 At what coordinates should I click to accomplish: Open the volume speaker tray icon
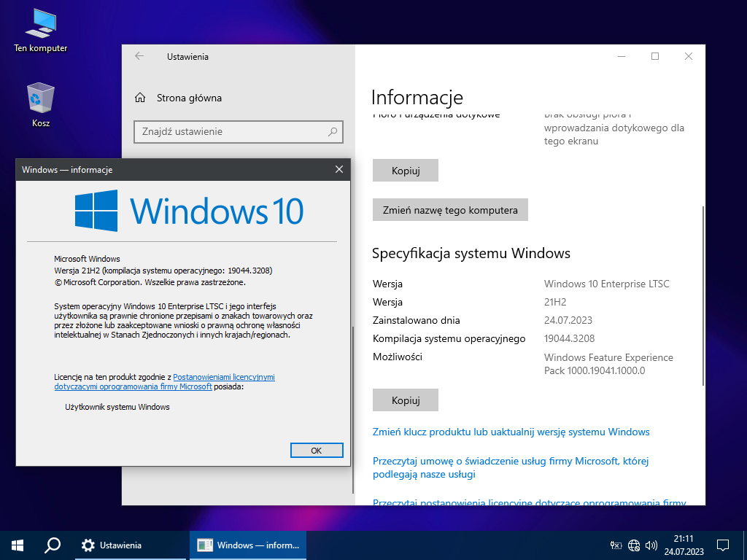tap(651, 545)
